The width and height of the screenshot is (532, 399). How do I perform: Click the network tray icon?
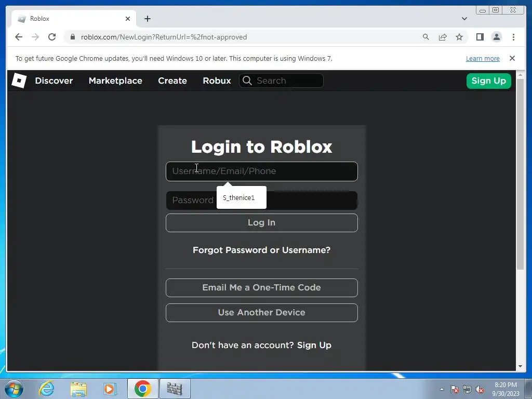[467, 389]
